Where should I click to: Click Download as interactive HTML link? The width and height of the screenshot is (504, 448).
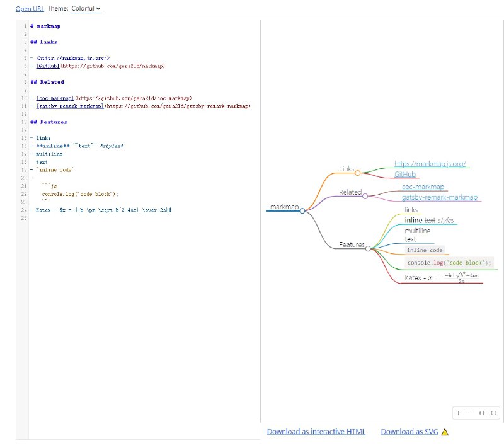pyautogui.click(x=316, y=432)
